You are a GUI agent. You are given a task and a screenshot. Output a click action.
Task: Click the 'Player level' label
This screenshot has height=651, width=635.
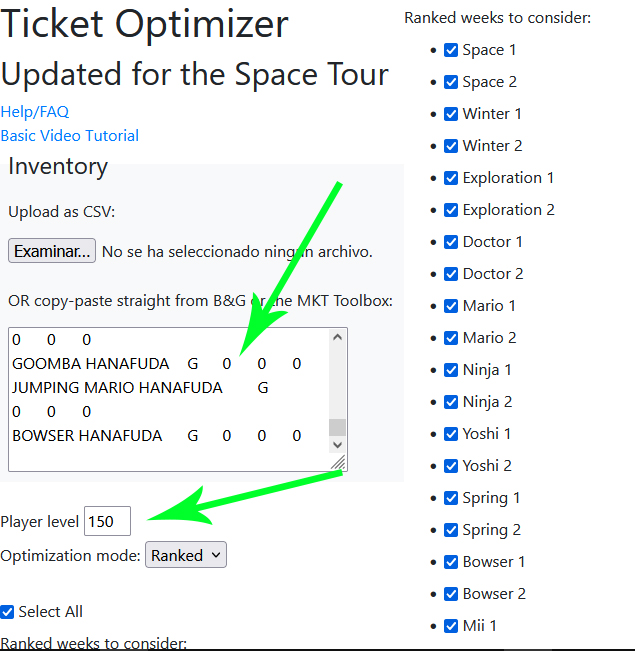39,521
